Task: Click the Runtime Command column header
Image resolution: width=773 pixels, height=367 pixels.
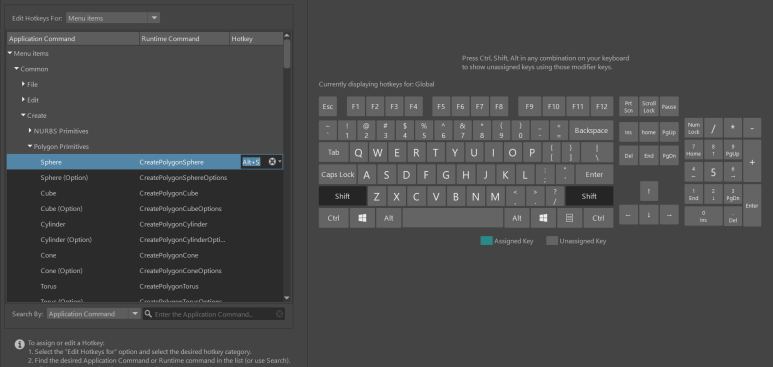Action: click(185, 38)
